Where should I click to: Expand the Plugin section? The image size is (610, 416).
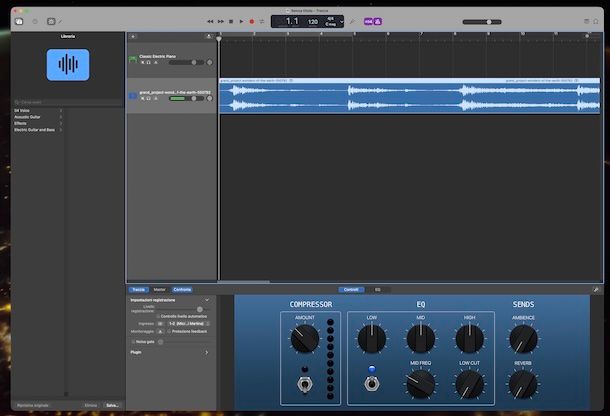pos(207,352)
